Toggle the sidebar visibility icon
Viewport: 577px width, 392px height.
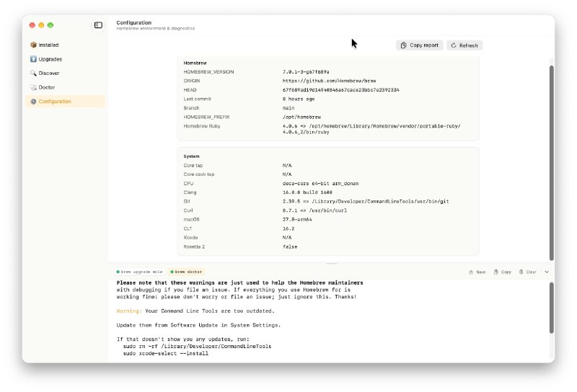pos(98,25)
